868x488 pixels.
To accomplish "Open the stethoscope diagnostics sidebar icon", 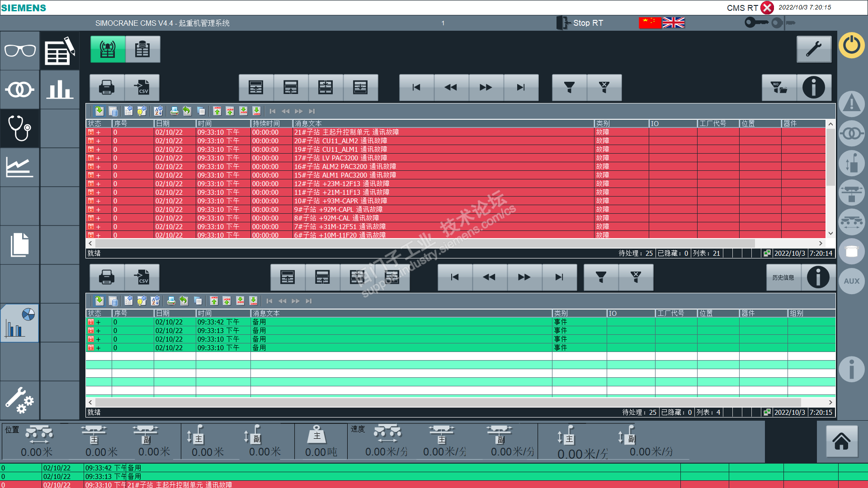I will [x=20, y=128].
